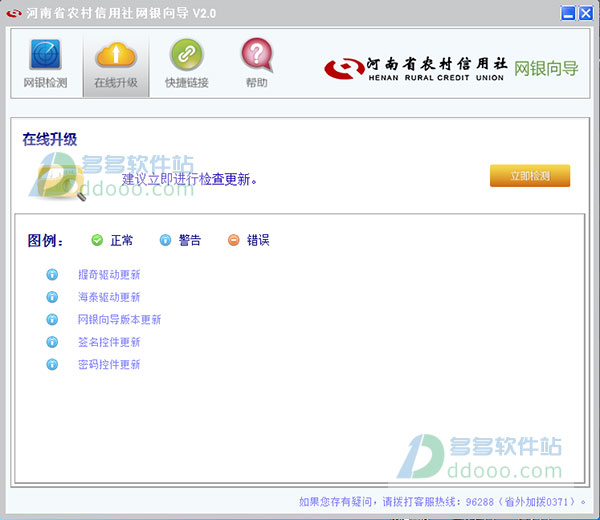Select the 海泰驱动更新 entry

109,297
